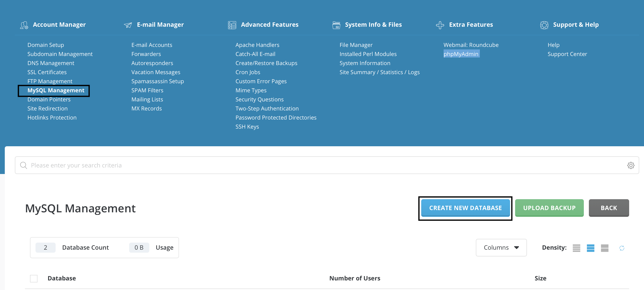The image size is (644, 290).
Task: Open FTP Management link
Action: click(50, 81)
